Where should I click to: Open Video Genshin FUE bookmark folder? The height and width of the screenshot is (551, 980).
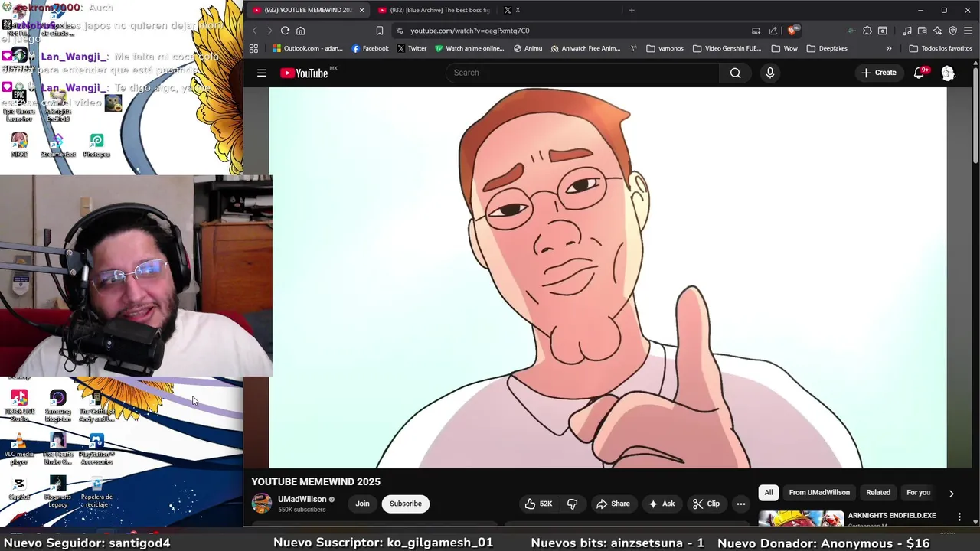click(727, 48)
